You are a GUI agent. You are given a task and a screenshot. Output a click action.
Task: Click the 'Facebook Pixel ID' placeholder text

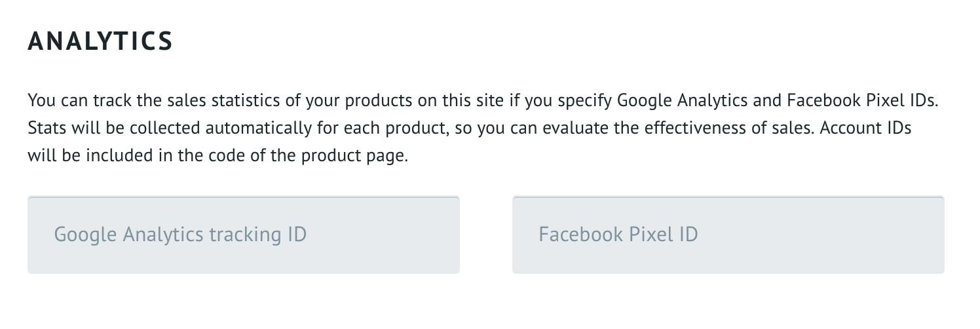(x=618, y=235)
